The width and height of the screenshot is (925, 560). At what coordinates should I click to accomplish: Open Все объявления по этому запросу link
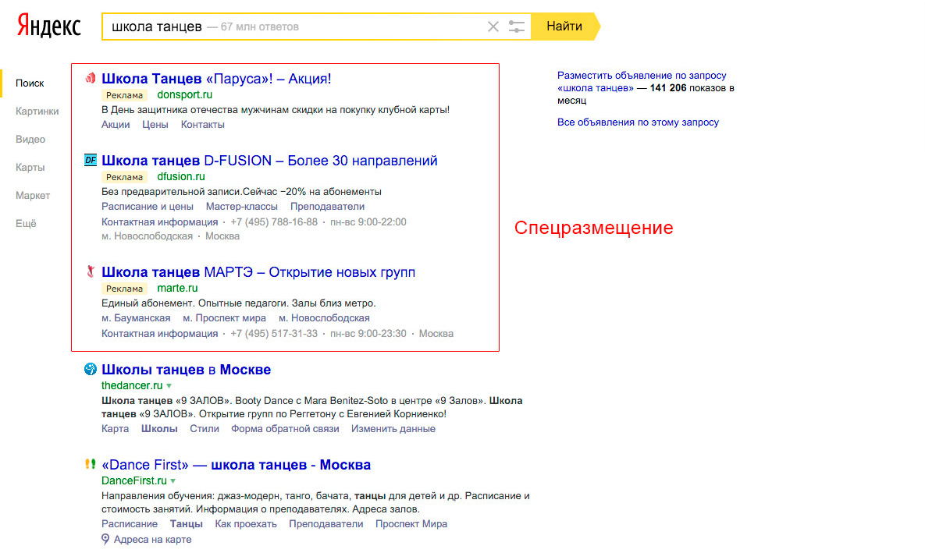pos(638,122)
